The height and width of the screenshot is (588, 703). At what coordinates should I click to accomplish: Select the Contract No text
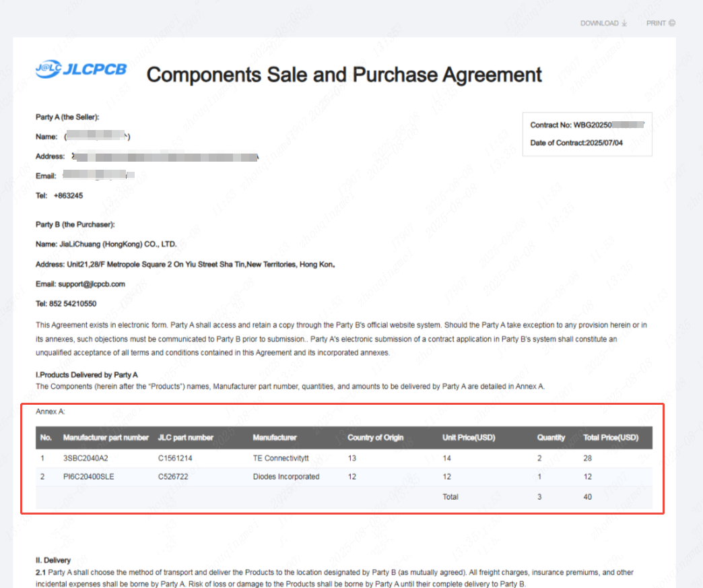587,125
